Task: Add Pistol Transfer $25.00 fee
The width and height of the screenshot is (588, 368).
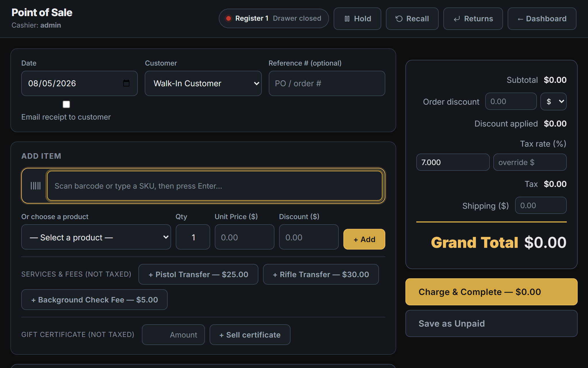Action: coord(198,274)
